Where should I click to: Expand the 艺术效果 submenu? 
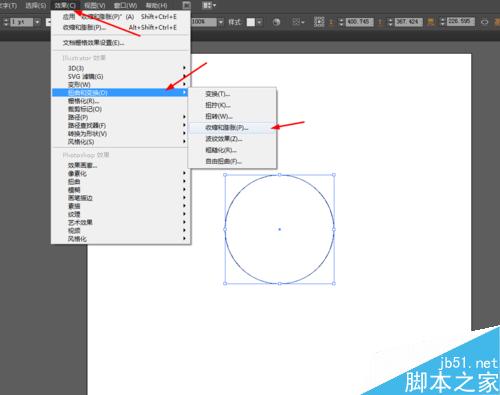[121, 222]
